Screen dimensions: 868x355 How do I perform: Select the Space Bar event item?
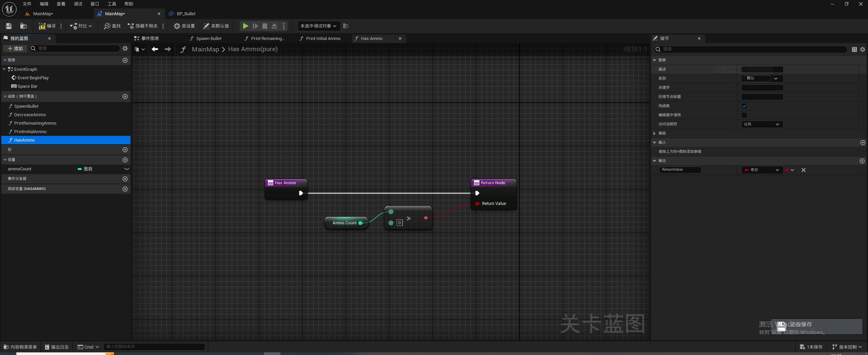[x=27, y=86]
